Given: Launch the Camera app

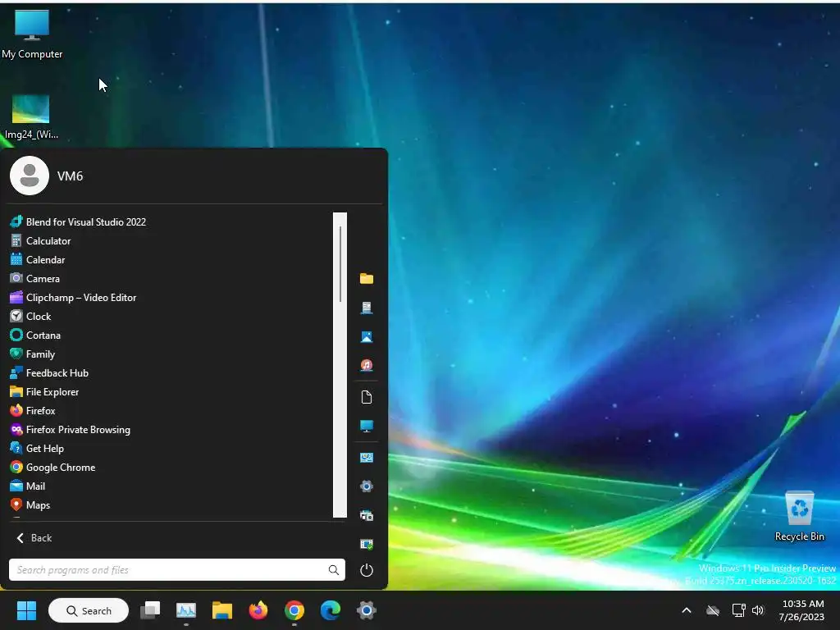Looking at the screenshot, I should (34, 279).
